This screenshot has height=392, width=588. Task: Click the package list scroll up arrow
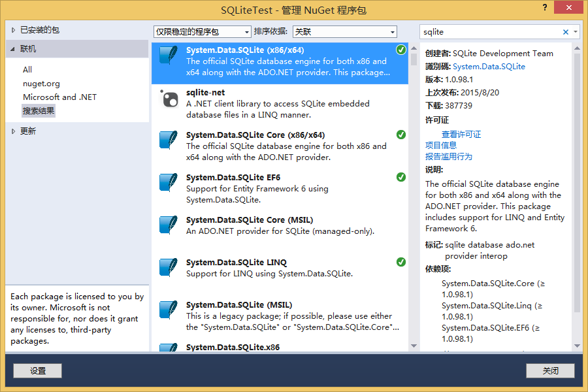414,48
